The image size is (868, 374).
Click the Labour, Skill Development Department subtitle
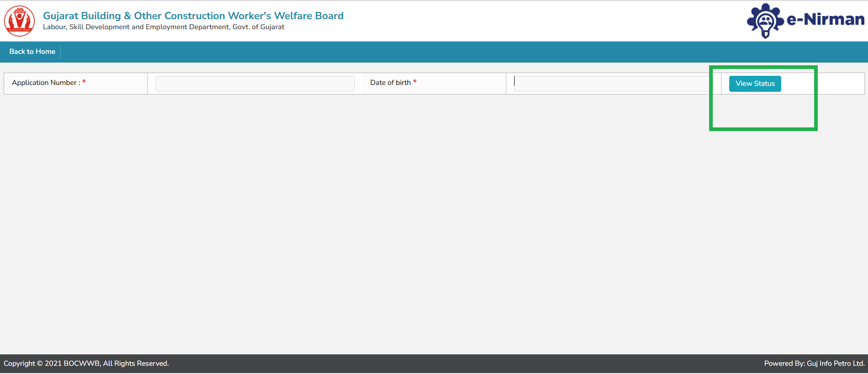(163, 27)
